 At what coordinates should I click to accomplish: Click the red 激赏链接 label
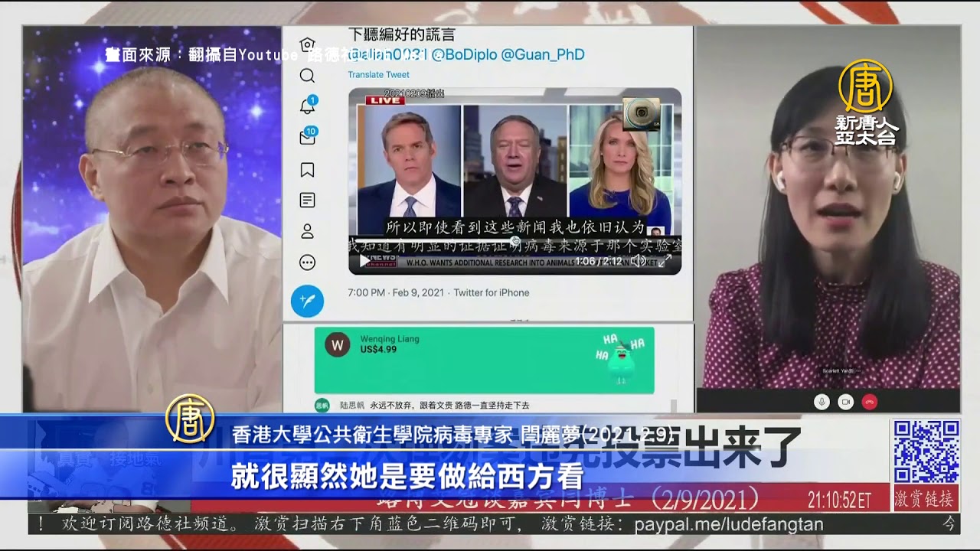925,500
